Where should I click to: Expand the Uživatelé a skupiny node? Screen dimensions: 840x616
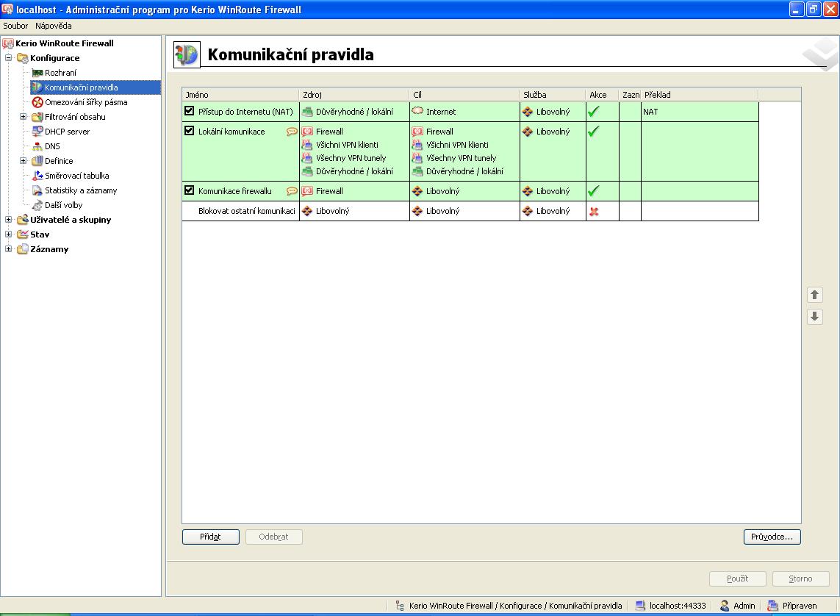pos(9,220)
